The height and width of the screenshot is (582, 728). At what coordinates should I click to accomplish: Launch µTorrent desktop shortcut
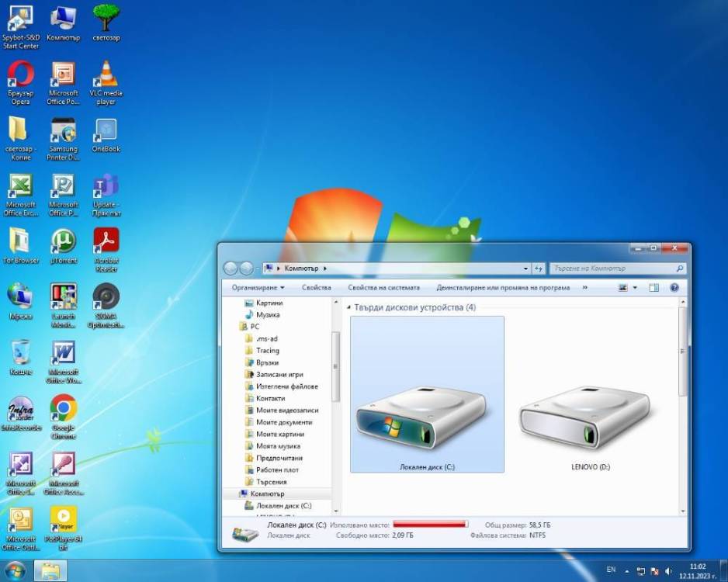click(x=63, y=246)
